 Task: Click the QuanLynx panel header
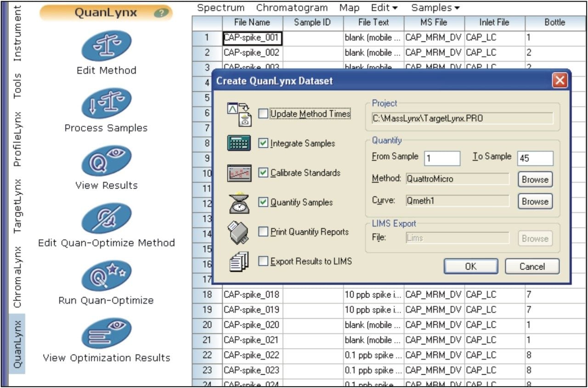click(x=106, y=13)
